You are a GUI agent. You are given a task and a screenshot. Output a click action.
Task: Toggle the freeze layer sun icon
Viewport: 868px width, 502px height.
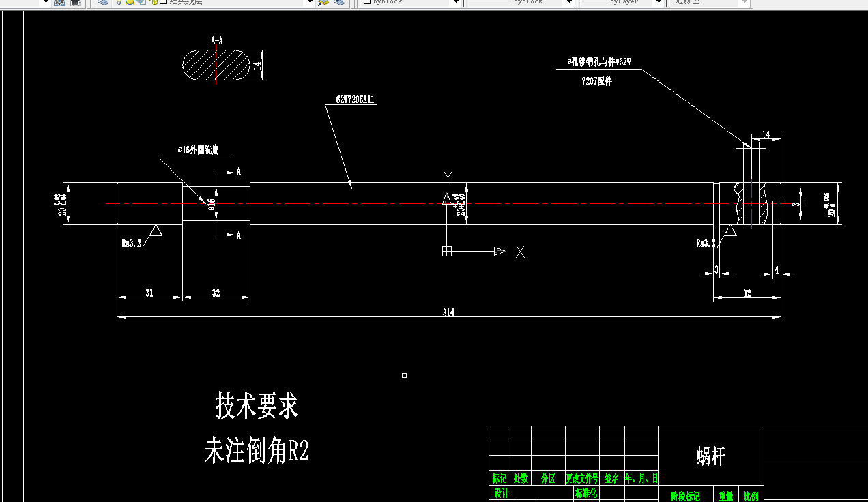pyautogui.click(x=130, y=3)
